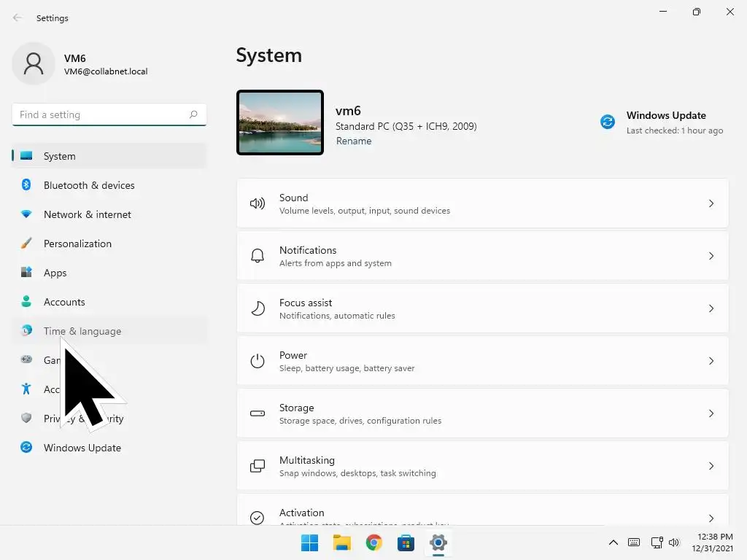Viewport: 747px width, 560px height.
Task: Click Windows Update last checked text
Action: point(675,131)
